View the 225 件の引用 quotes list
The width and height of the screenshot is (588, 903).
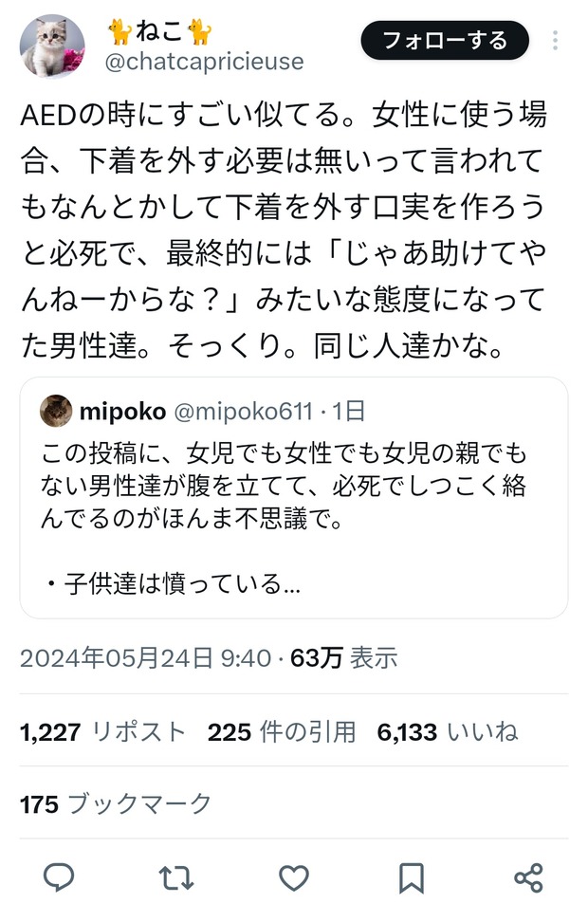click(x=282, y=731)
